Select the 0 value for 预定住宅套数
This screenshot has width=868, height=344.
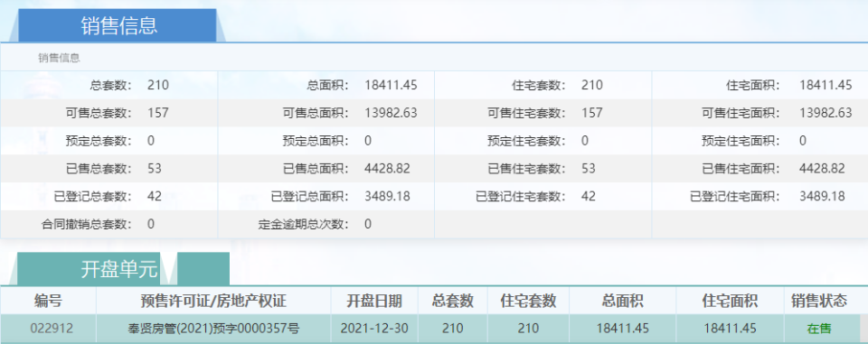[x=585, y=141]
